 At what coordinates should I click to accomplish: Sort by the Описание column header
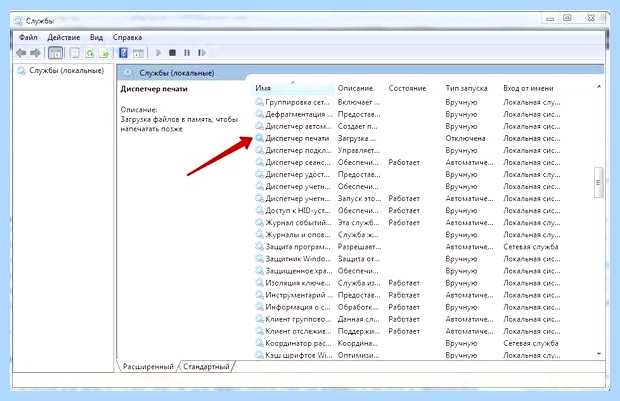coord(355,88)
